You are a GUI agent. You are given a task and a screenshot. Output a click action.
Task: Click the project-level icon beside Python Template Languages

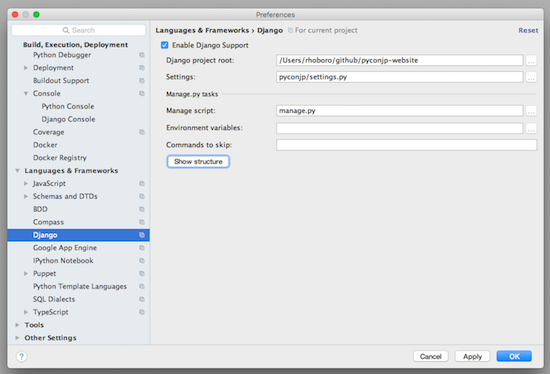142,286
